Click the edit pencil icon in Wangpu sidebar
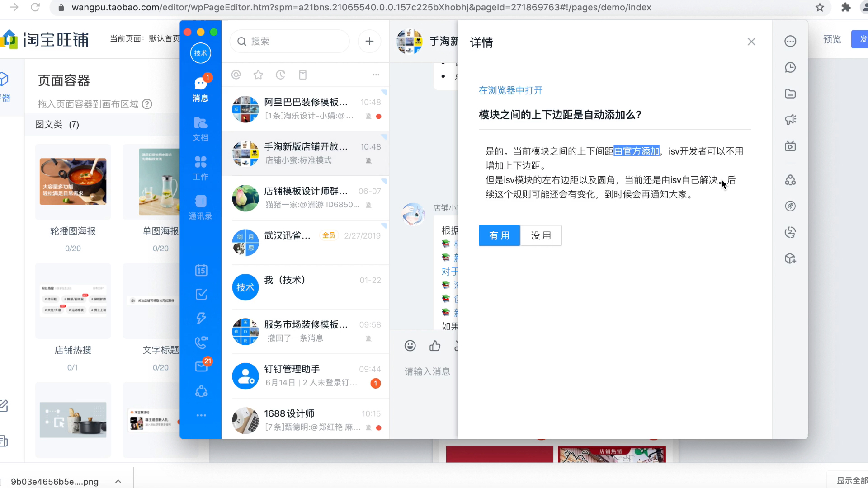Image resolution: width=868 pixels, height=488 pixels. 4,406
